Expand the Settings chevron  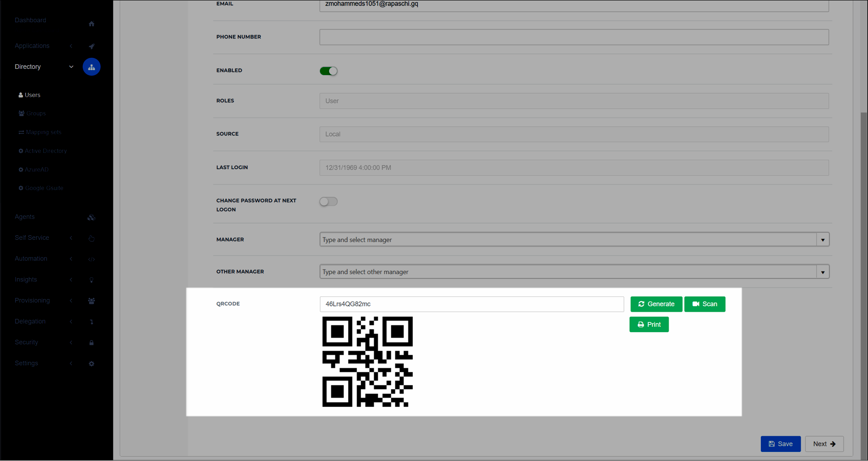(71, 363)
